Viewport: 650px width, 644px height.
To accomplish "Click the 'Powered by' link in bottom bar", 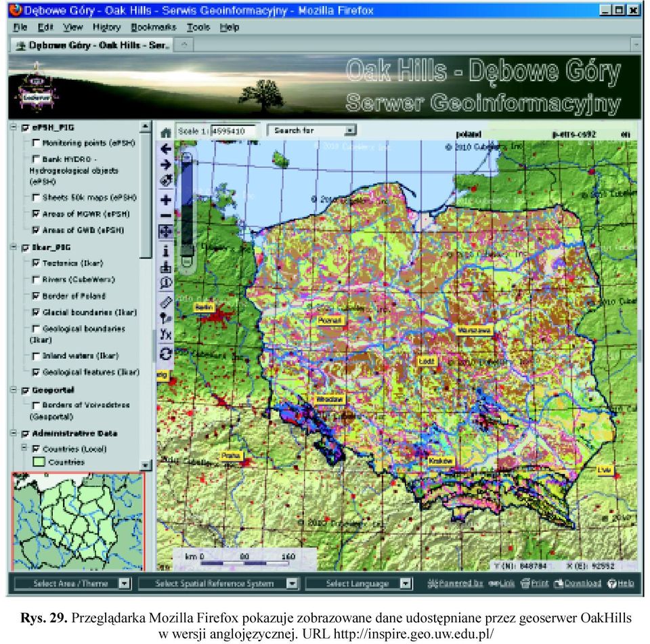I will click(455, 584).
